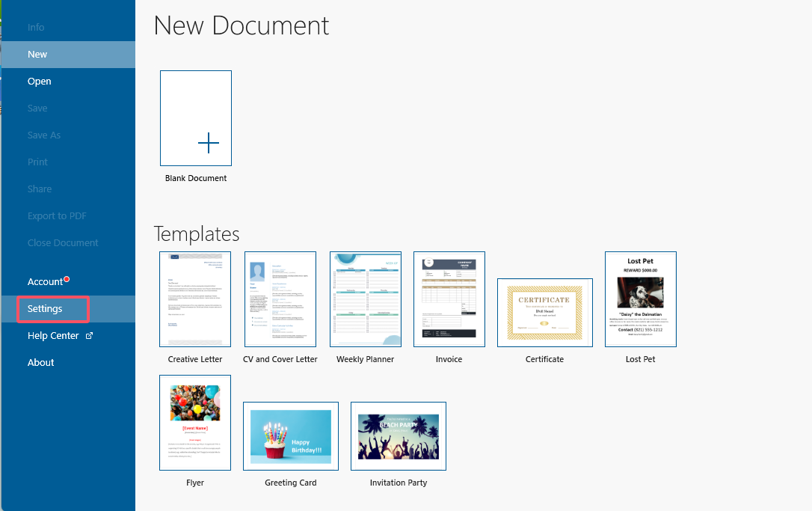Choose the Creative Letter template
Viewport: 812px width, 511px height.
click(195, 299)
